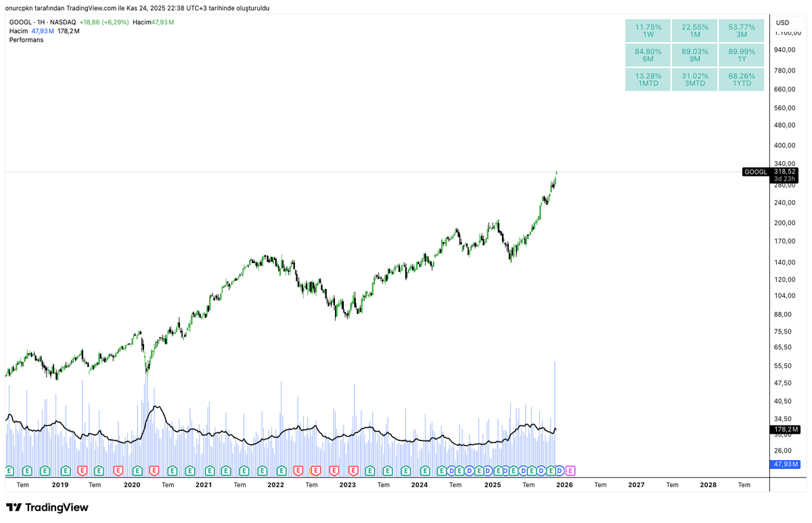Image resolution: width=812 pixels, height=523 pixels.
Task: Click the 2026 label on the time axis
Action: (x=564, y=484)
